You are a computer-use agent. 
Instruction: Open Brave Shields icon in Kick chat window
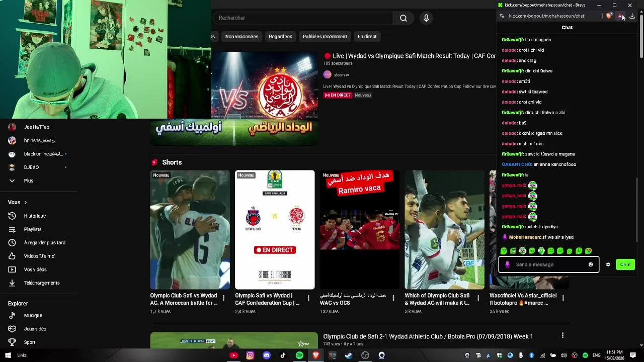coord(609,16)
